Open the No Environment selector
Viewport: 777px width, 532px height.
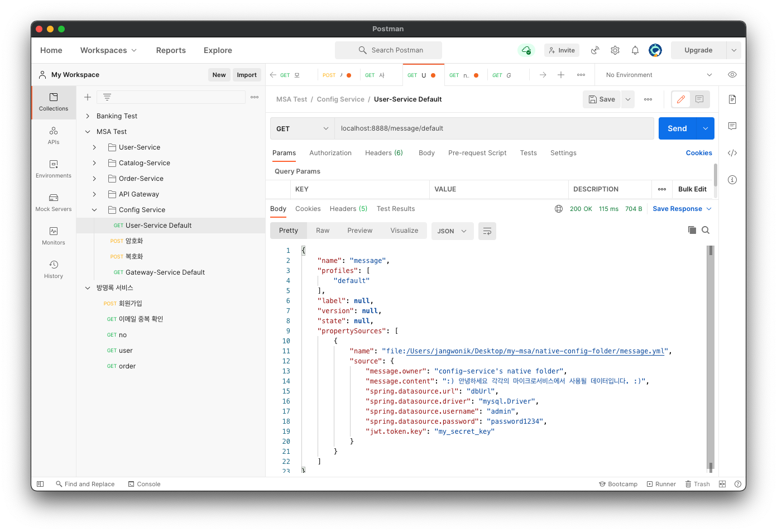point(659,75)
